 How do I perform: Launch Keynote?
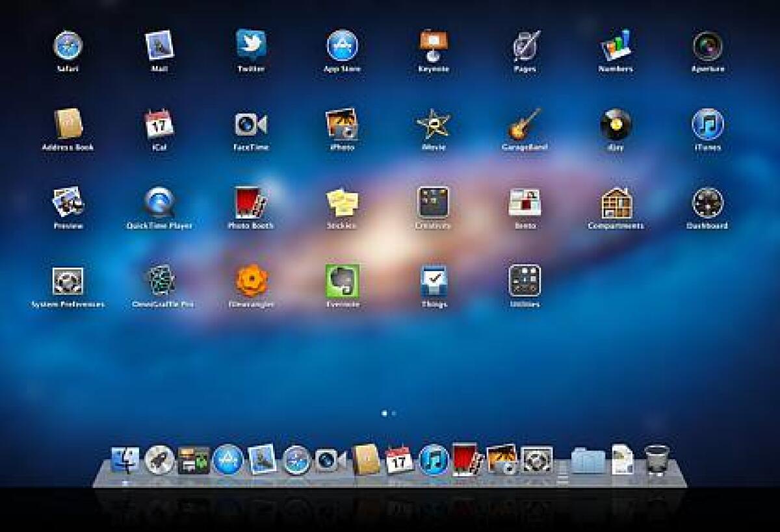[434, 45]
